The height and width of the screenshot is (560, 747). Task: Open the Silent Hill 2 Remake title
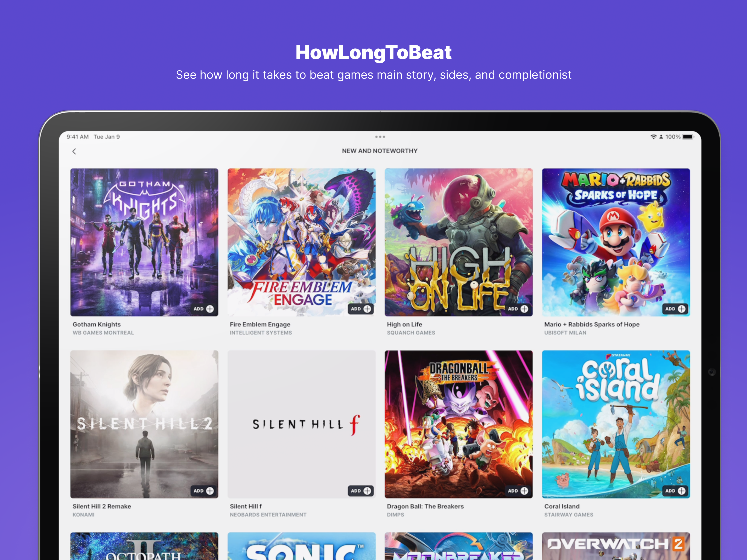coord(102,506)
